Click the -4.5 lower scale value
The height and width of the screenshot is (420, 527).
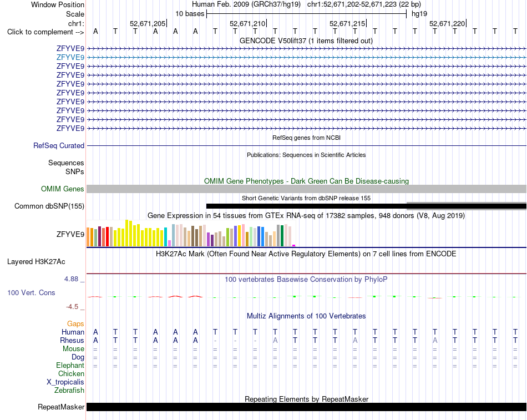coord(72,307)
